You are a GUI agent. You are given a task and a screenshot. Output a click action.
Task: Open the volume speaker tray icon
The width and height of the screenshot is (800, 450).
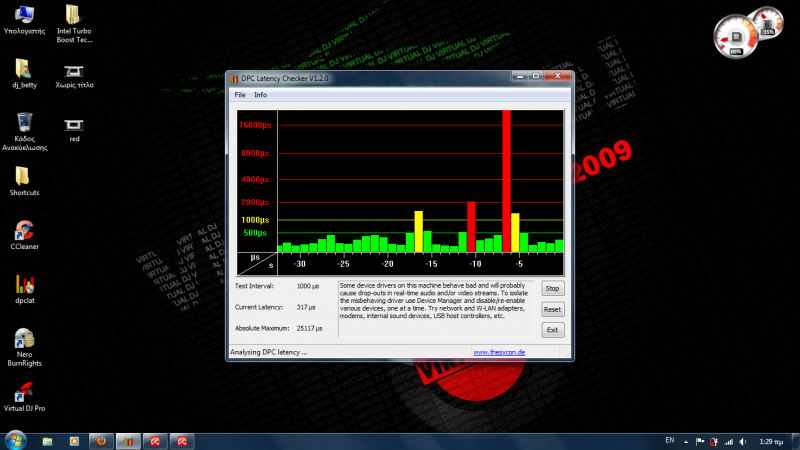click(x=743, y=442)
